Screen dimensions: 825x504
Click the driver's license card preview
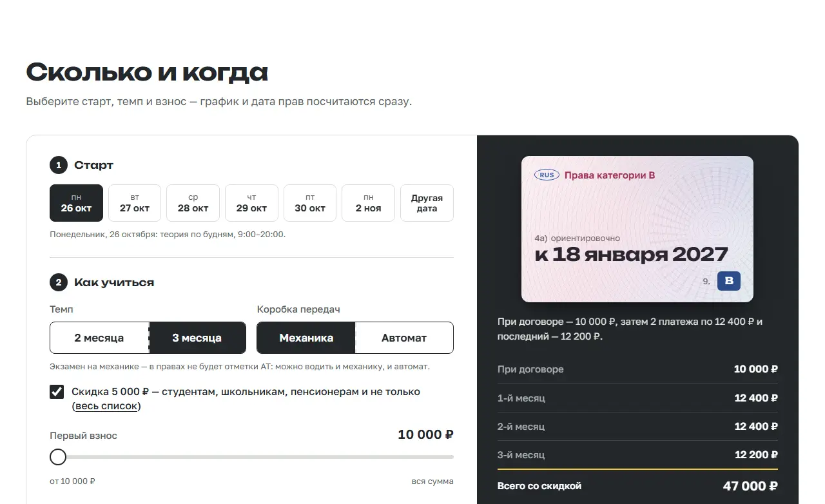click(637, 229)
